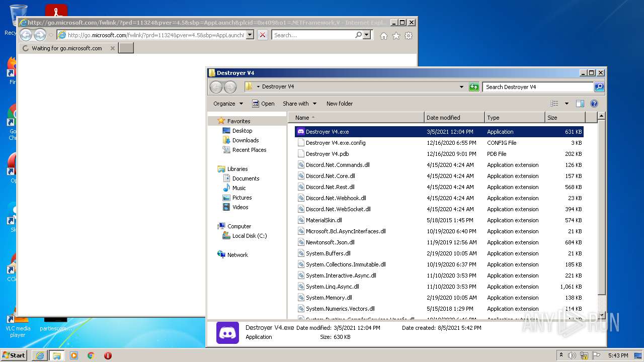Open the Organize dropdown menu

pyautogui.click(x=228, y=104)
